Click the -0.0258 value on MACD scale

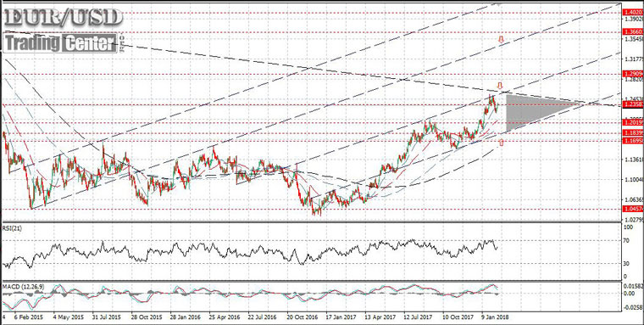[x=634, y=307]
